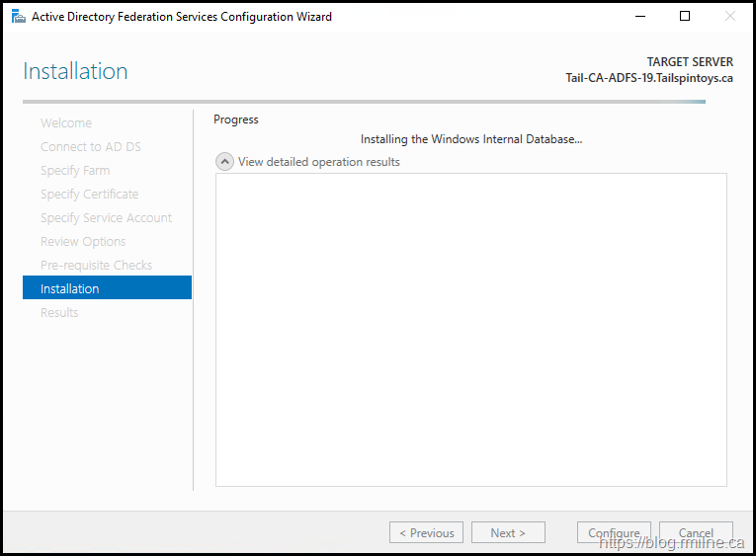Click the Configure button
756x556 pixels.
[614, 533]
